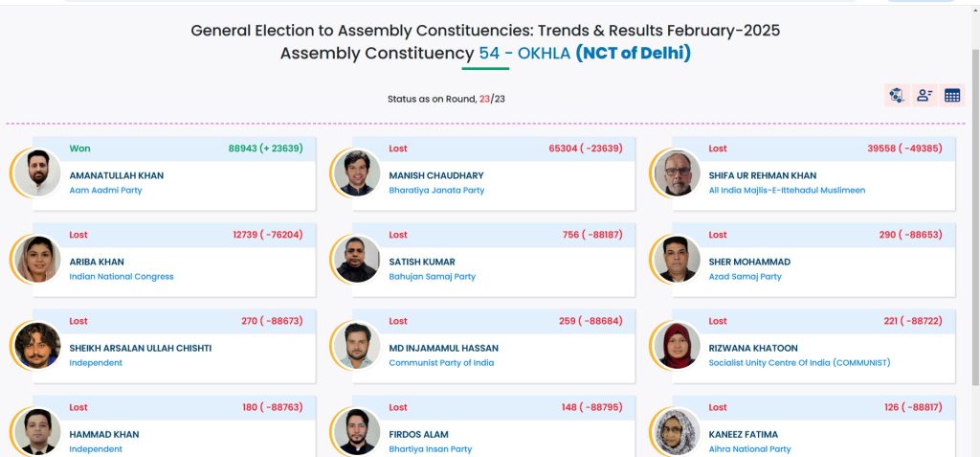The image size is (980, 457).
Task: Click Sheikh Arsalan Ullah Chishti's photo
Action: [38, 346]
